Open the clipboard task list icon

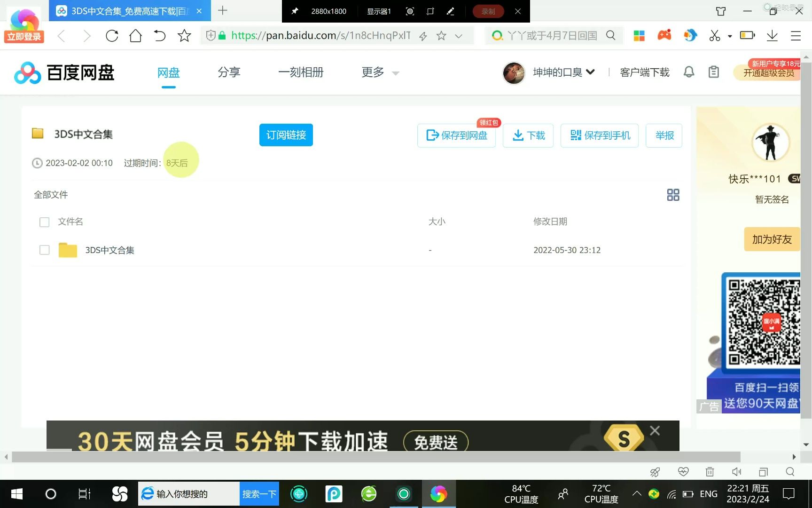714,72
